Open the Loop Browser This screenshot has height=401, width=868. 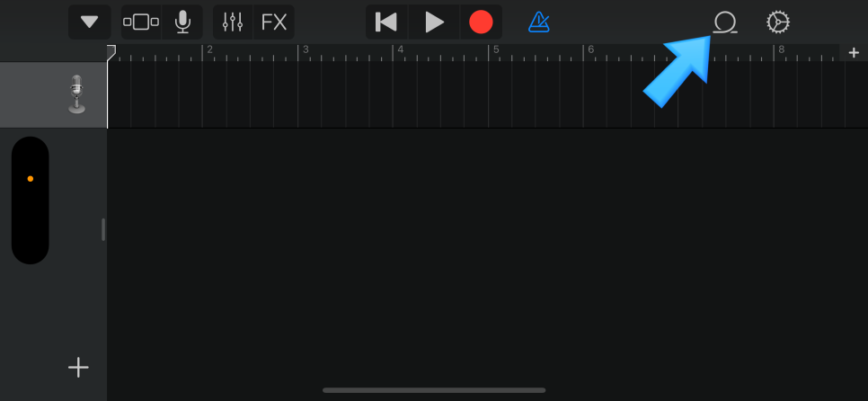coord(724,22)
